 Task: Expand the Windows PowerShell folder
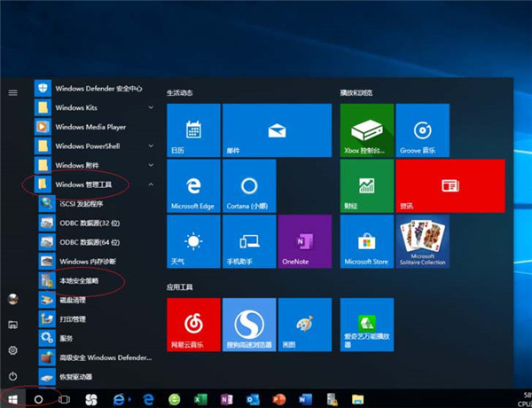tap(89, 145)
